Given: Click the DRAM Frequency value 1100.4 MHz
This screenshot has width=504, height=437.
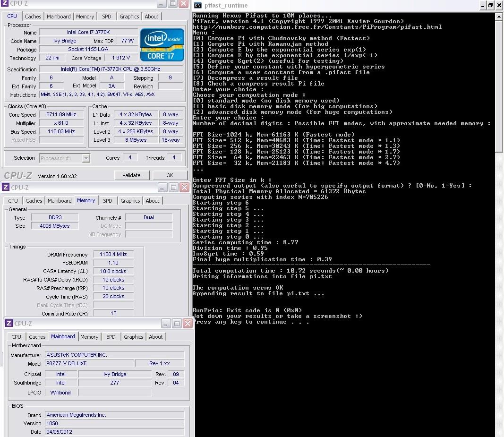Looking at the screenshot, I should [x=113, y=254].
